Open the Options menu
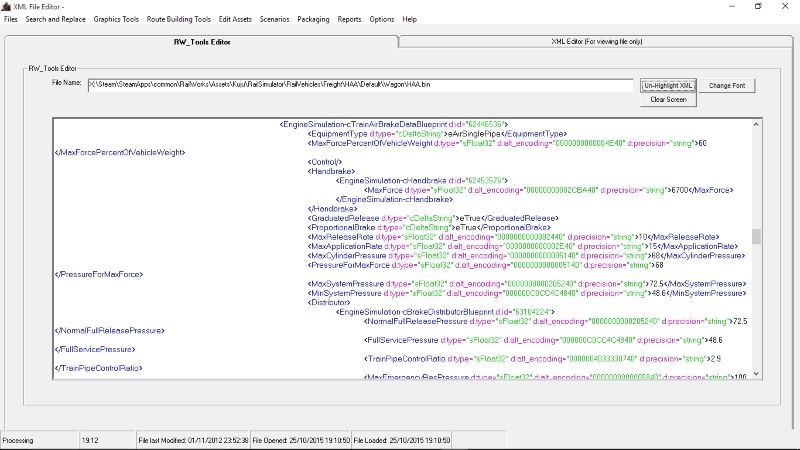The height and width of the screenshot is (450, 800). (381, 19)
